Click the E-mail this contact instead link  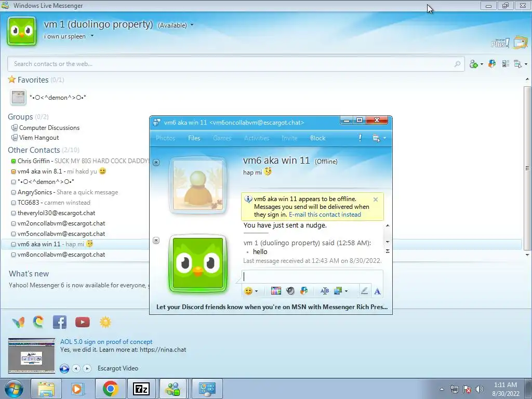(325, 215)
